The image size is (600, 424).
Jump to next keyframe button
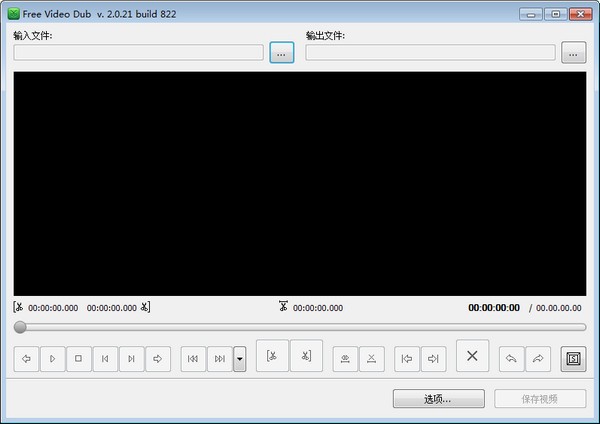coord(220,359)
